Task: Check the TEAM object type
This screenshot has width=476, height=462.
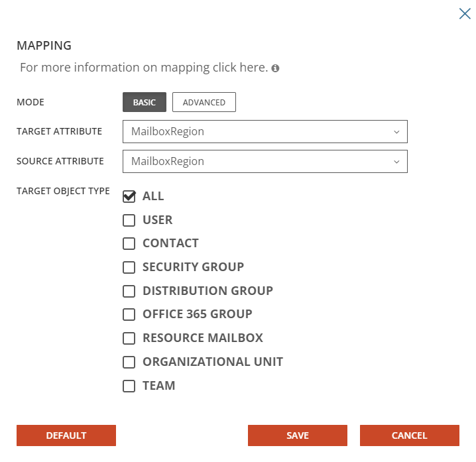Action: coord(129,386)
